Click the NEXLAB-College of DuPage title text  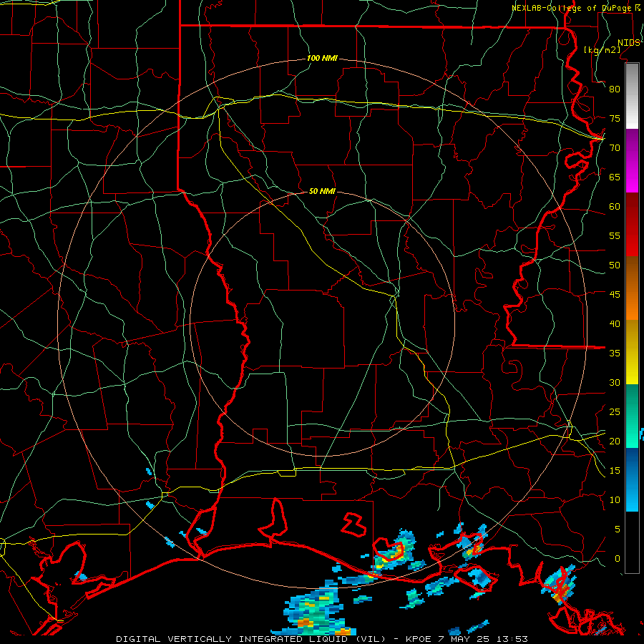tap(572, 8)
